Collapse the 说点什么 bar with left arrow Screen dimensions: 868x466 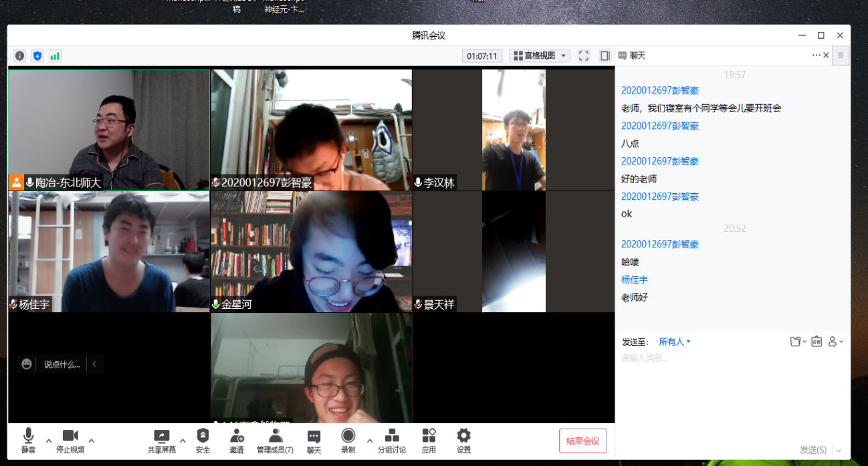[x=94, y=364]
